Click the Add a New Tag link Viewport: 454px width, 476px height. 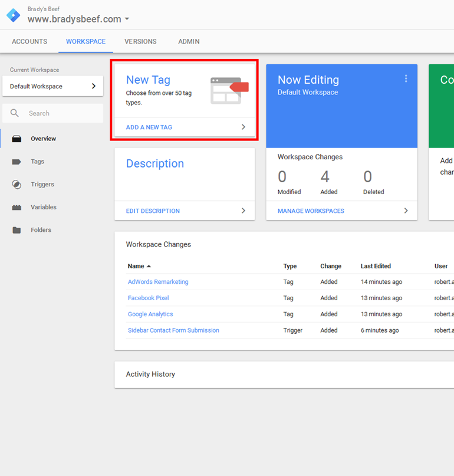(149, 127)
